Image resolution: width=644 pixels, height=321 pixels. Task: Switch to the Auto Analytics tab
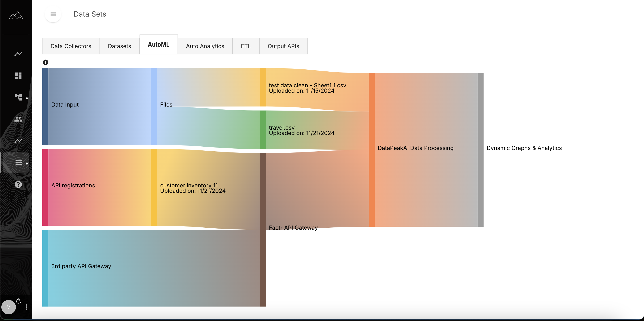[x=205, y=46]
